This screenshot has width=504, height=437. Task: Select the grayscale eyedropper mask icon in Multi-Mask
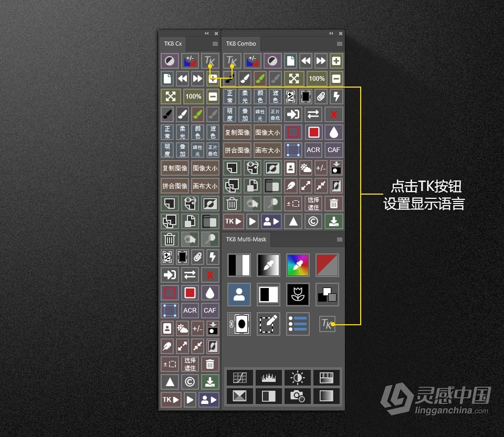(268, 265)
